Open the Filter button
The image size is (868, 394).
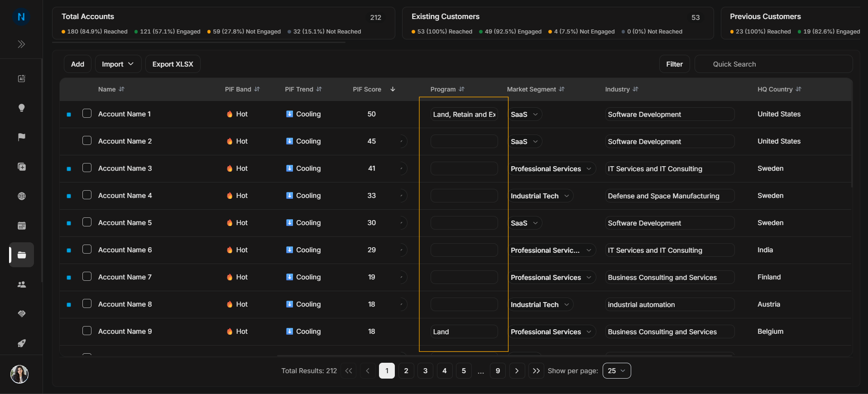point(674,64)
